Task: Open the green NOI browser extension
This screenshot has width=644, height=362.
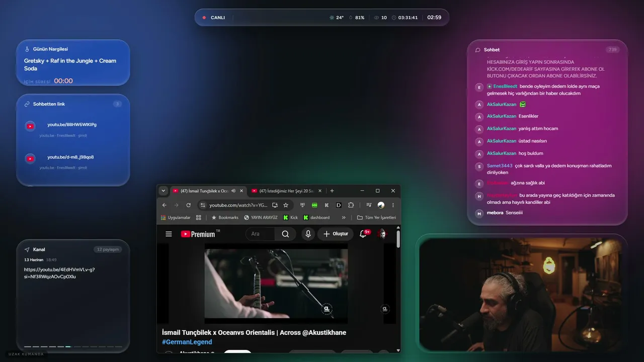Action: 314,205
